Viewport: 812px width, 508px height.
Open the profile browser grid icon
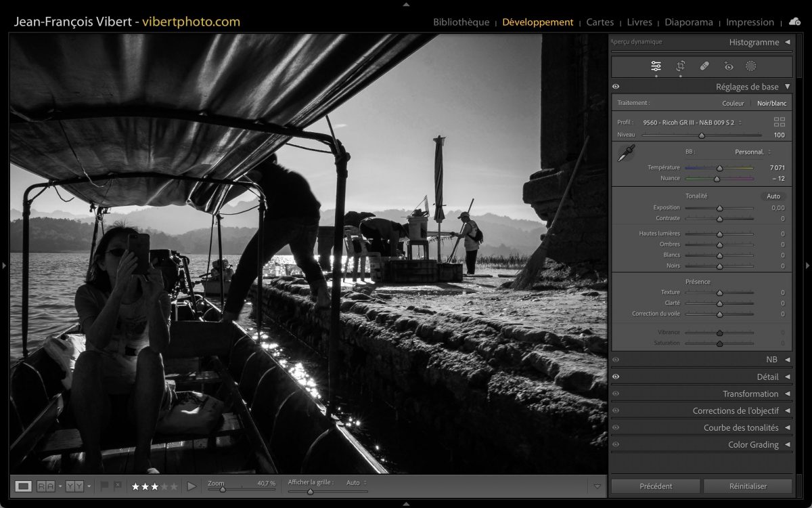pos(780,122)
